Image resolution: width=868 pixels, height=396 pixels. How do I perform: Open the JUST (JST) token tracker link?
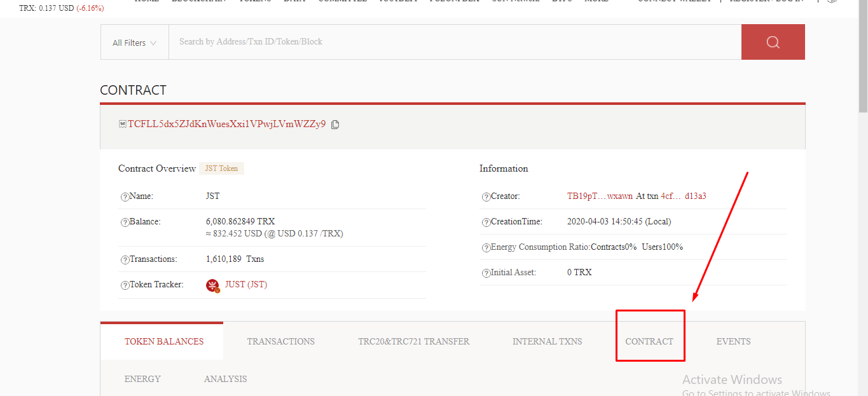pos(246,285)
